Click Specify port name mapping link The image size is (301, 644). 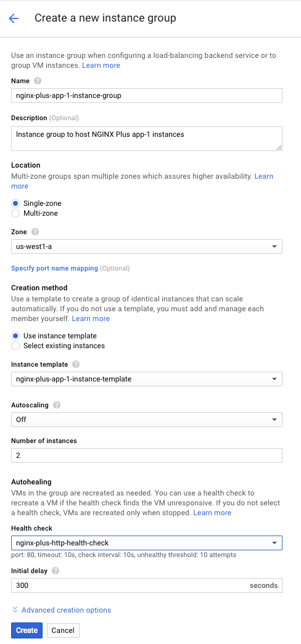pyautogui.click(x=55, y=268)
